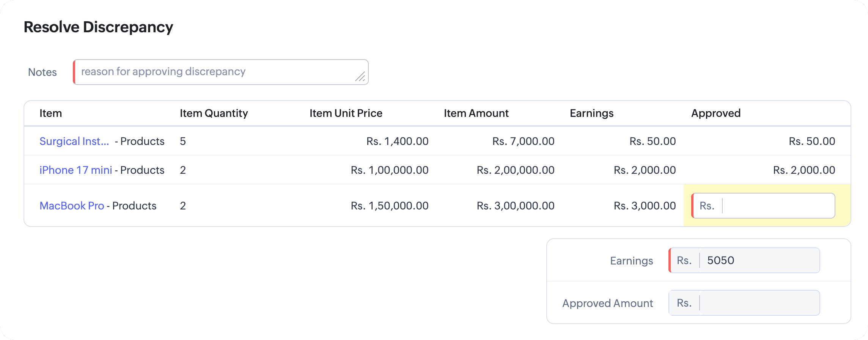The width and height of the screenshot is (868, 340).
Task: Select the Approved column header
Action: pyautogui.click(x=716, y=113)
